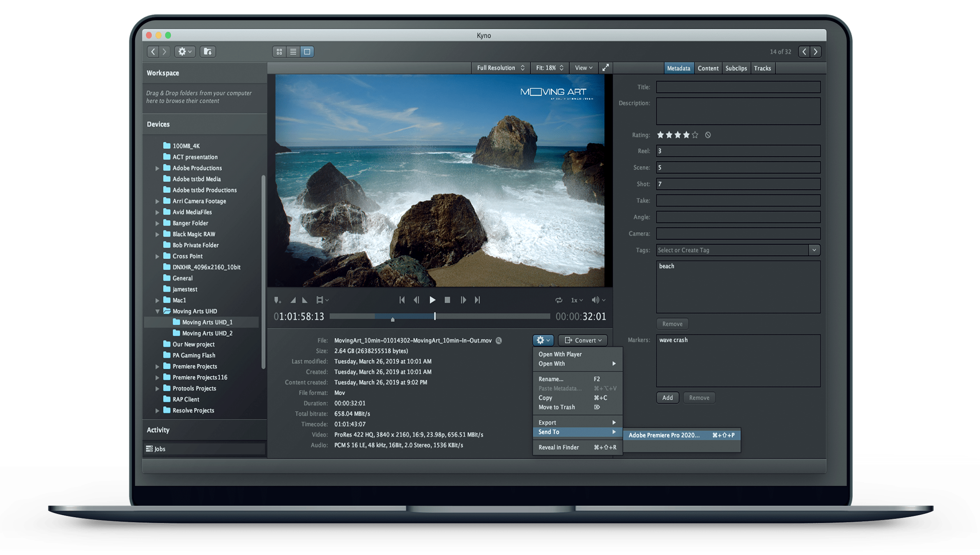
Task: Click Remove button under the tags list
Action: [672, 324]
